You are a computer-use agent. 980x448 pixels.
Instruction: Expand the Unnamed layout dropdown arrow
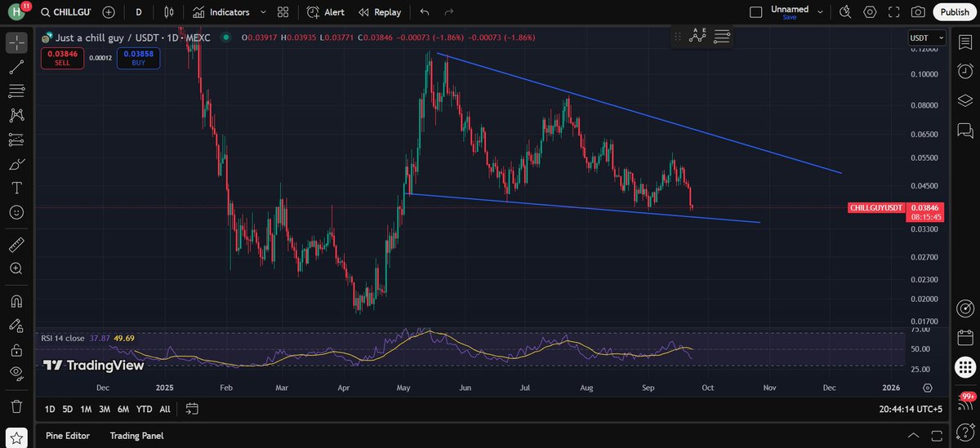click(822, 12)
